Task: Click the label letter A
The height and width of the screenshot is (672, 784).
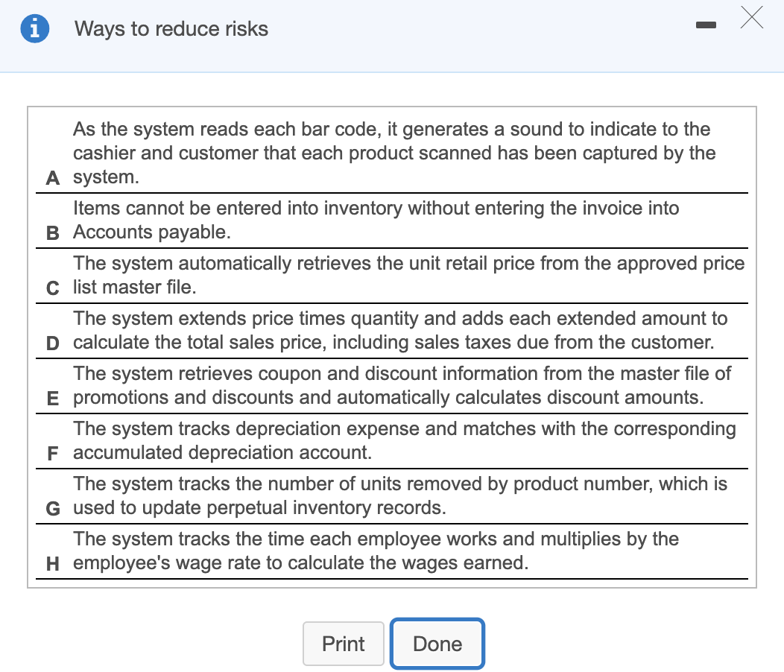Action: pos(51,178)
